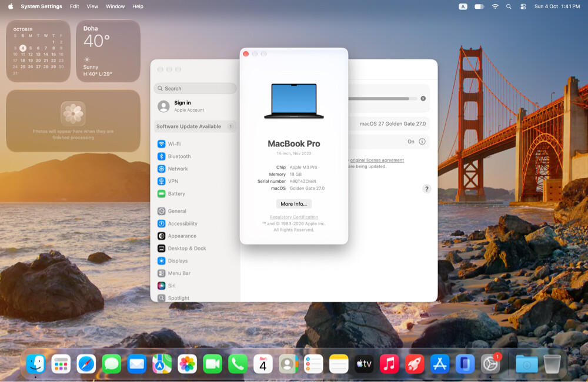Open Phone app from the Dock

(238, 364)
